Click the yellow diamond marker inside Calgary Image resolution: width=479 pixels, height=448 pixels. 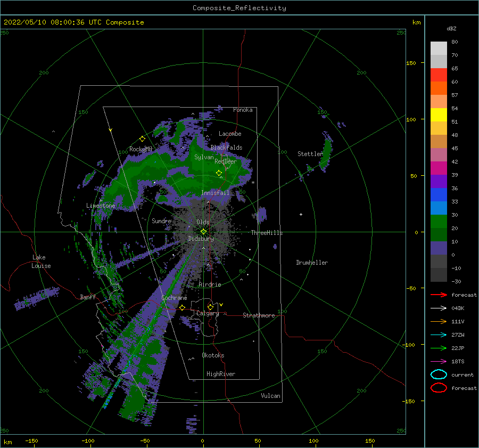[210, 307]
